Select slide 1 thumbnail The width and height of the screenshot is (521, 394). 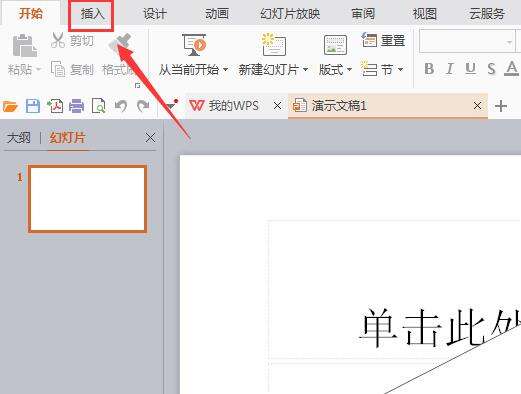click(x=87, y=199)
